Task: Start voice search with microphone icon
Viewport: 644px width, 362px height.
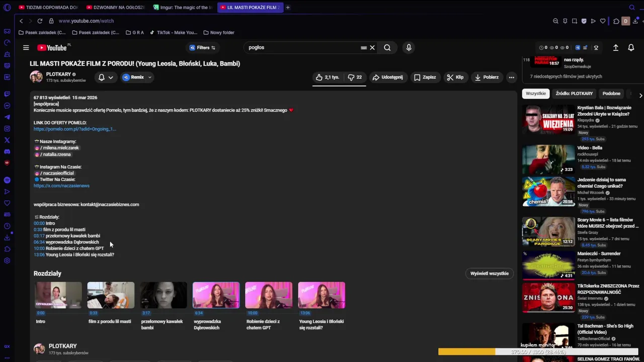Action: pos(409,48)
